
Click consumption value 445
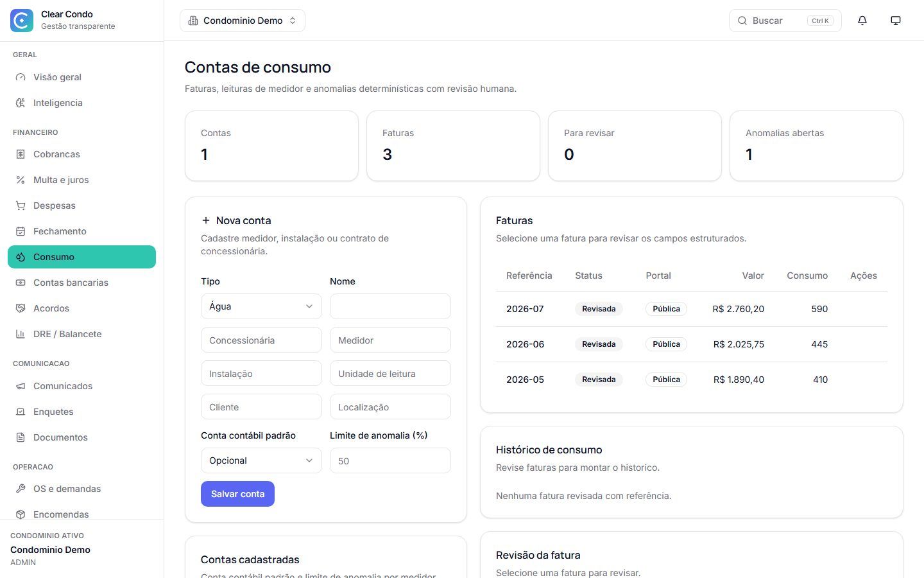[819, 344]
